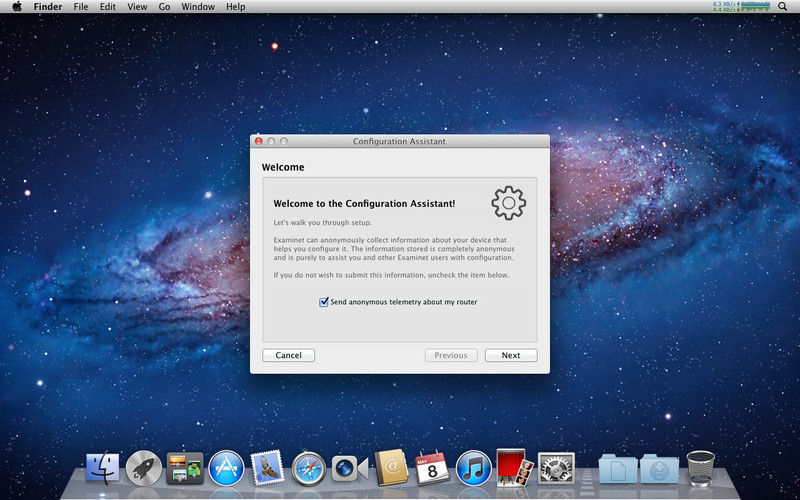
Task: Uncheck Send anonymous telemetry about my router
Action: tap(324, 302)
